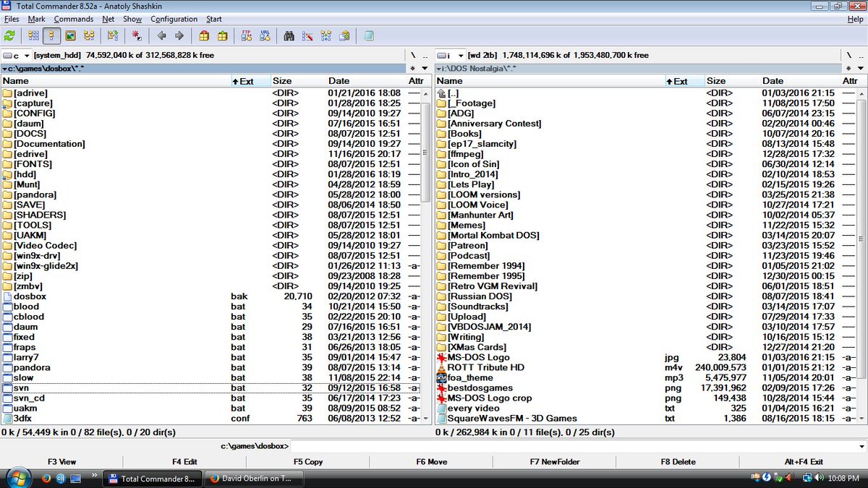
Task: Click the copy names to clipboard icon
Action: click(344, 35)
